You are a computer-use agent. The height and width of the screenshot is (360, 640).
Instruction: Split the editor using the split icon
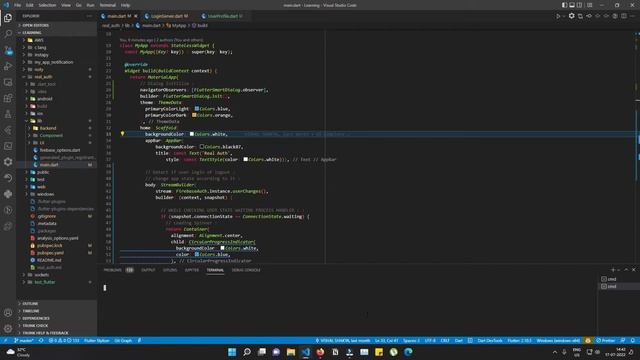coord(624,16)
